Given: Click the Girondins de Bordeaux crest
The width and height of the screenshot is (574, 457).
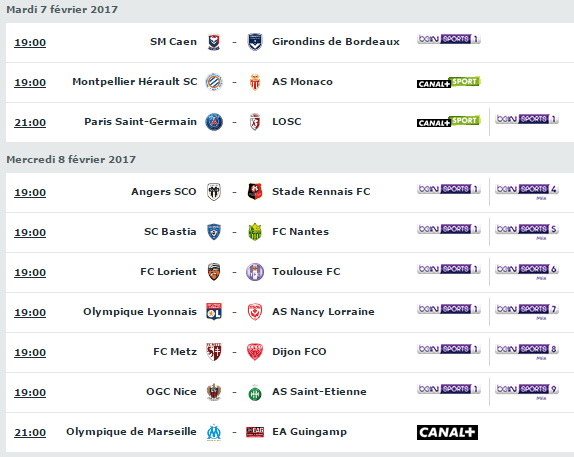Looking at the screenshot, I should [x=255, y=42].
